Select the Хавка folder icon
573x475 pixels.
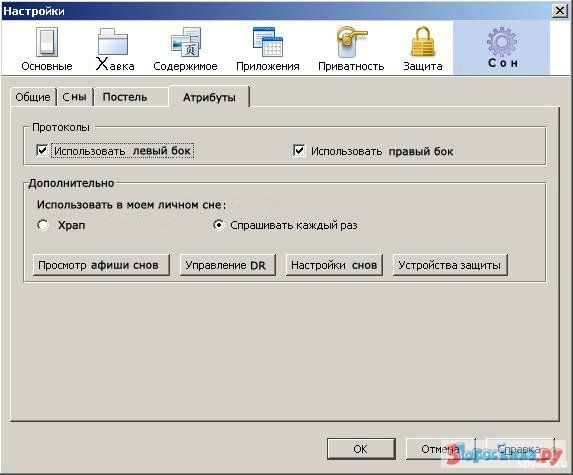(113, 42)
